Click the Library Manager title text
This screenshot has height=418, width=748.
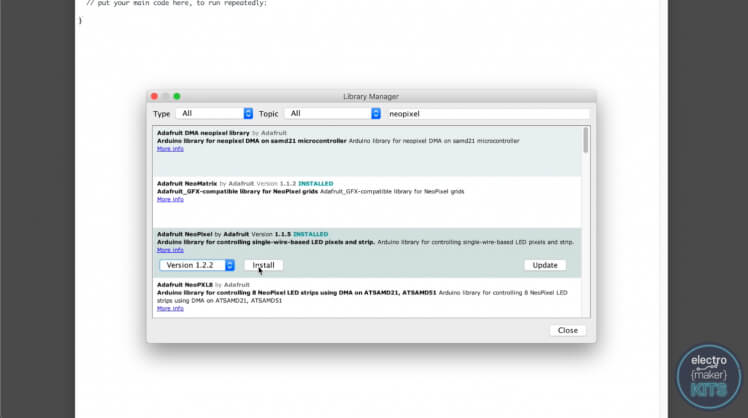pos(371,96)
